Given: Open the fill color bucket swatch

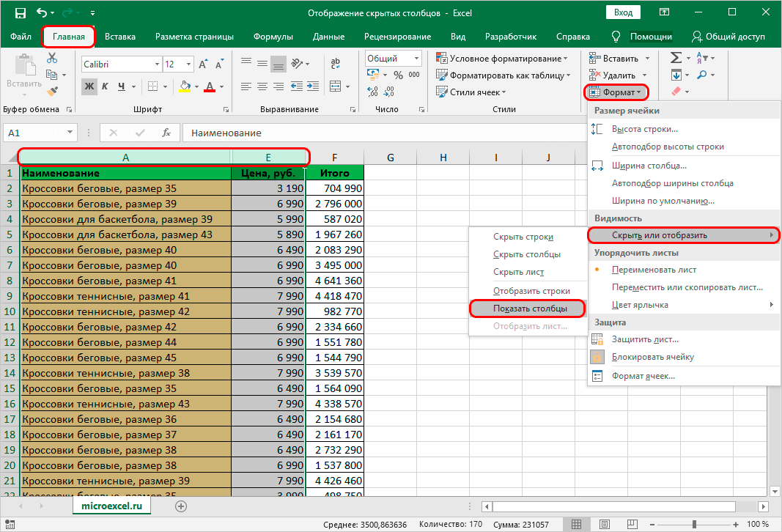Looking at the screenshot, I should coord(185,86).
